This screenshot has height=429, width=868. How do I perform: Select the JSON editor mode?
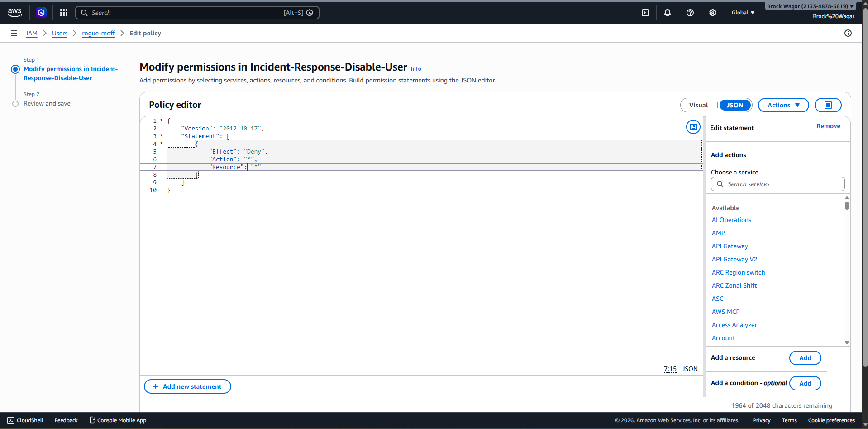point(734,105)
